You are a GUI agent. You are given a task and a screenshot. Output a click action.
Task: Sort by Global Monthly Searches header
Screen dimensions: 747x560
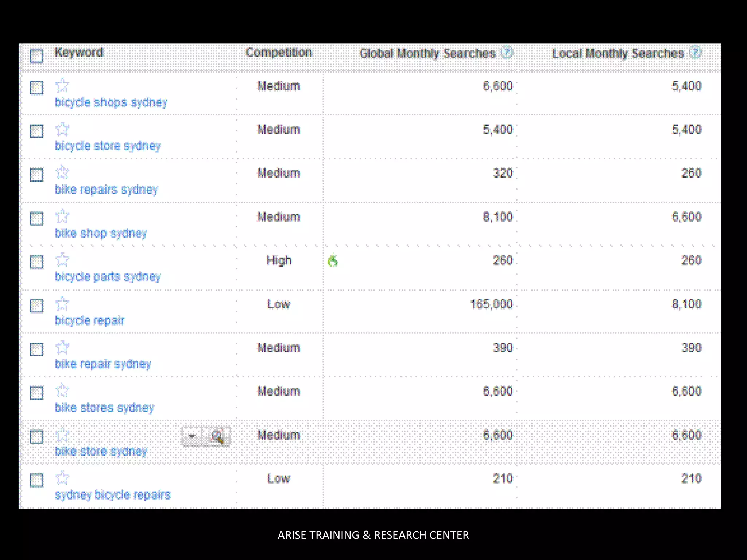427,54
